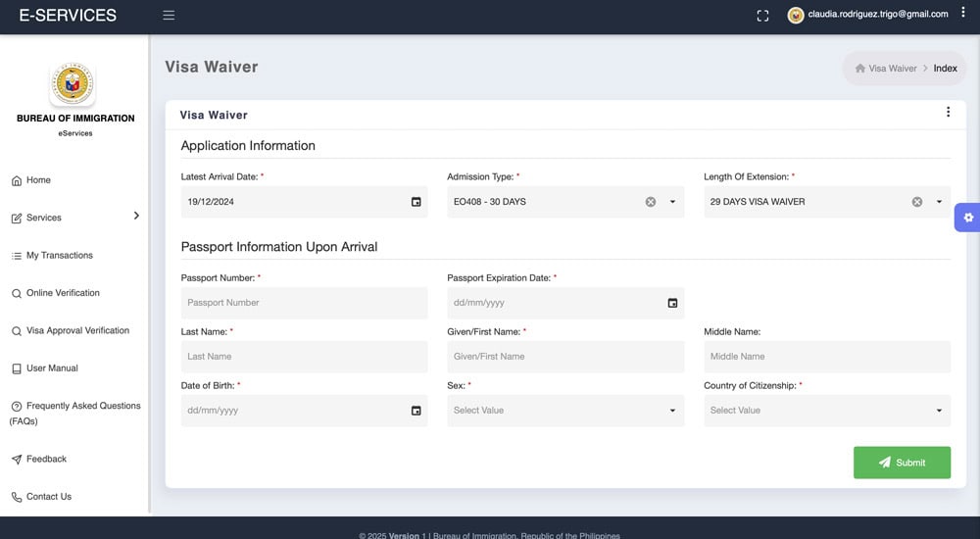980x539 pixels.
Task: Expand the Admission Type dropdown
Action: [x=672, y=202]
